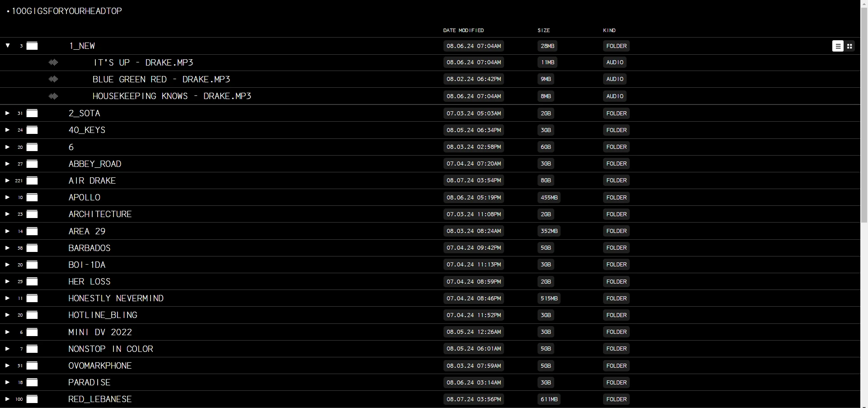Expand the PARADISE folder
868x408 pixels.
tap(7, 382)
